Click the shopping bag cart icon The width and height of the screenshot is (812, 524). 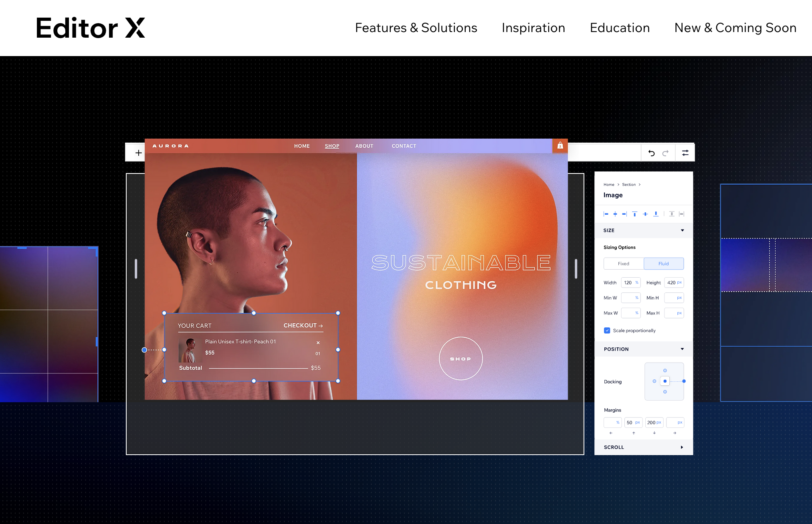point(560,145)
